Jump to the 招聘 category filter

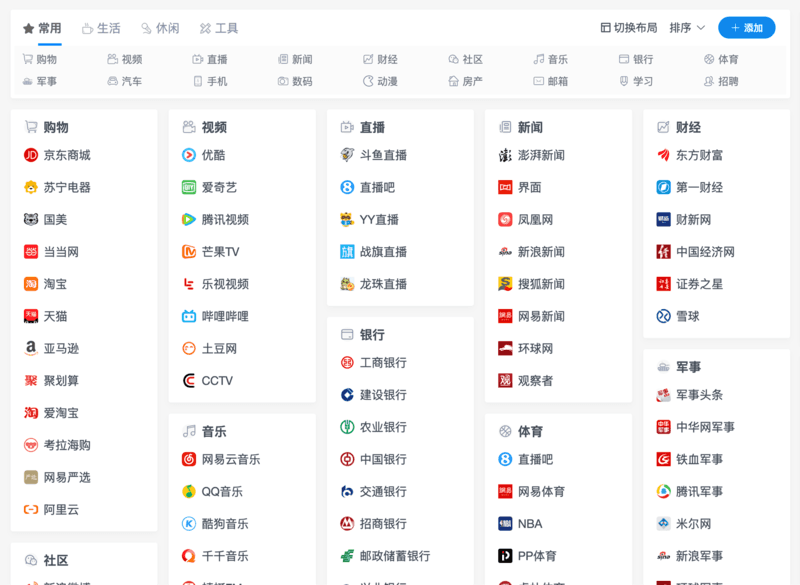click(x=721, y=81)
